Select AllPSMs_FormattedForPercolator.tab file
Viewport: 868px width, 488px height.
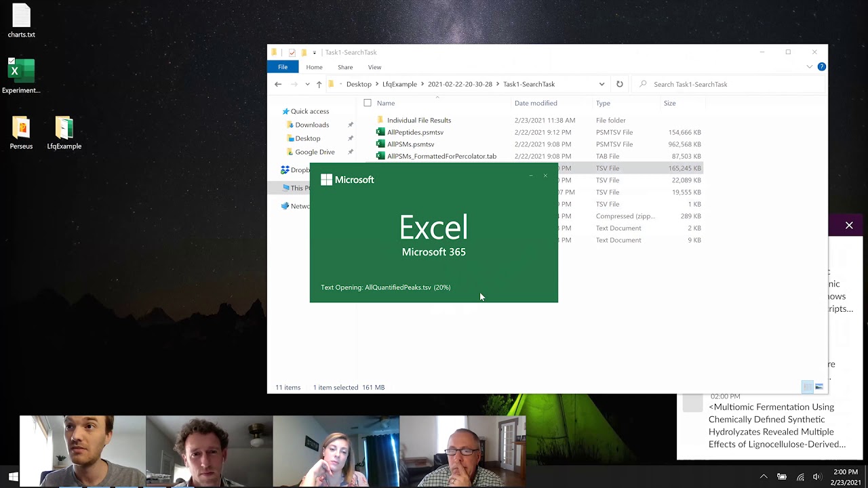pyautogui.click(x=441, y=156)
